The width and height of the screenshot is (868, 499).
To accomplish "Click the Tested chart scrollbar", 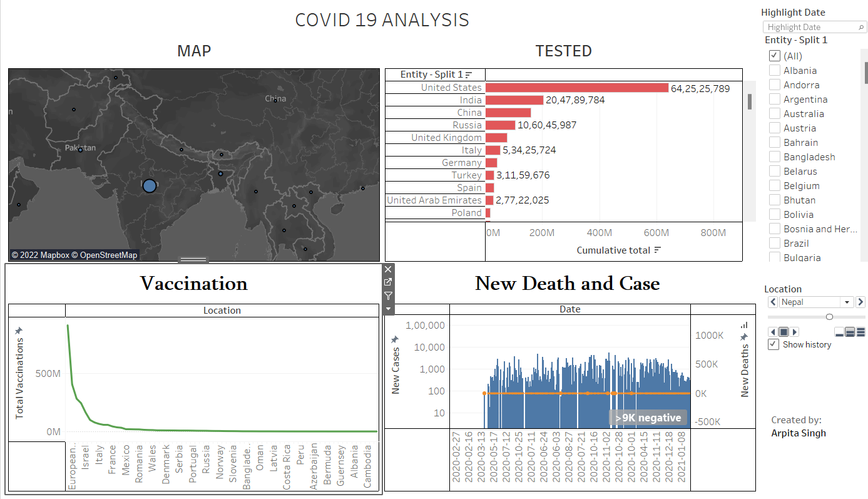I will pos(750,101).
